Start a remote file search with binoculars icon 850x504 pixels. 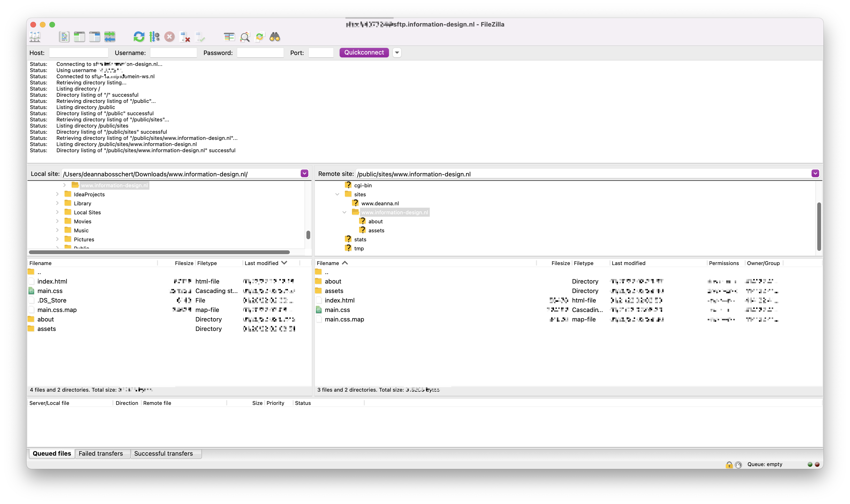[275, 37]
